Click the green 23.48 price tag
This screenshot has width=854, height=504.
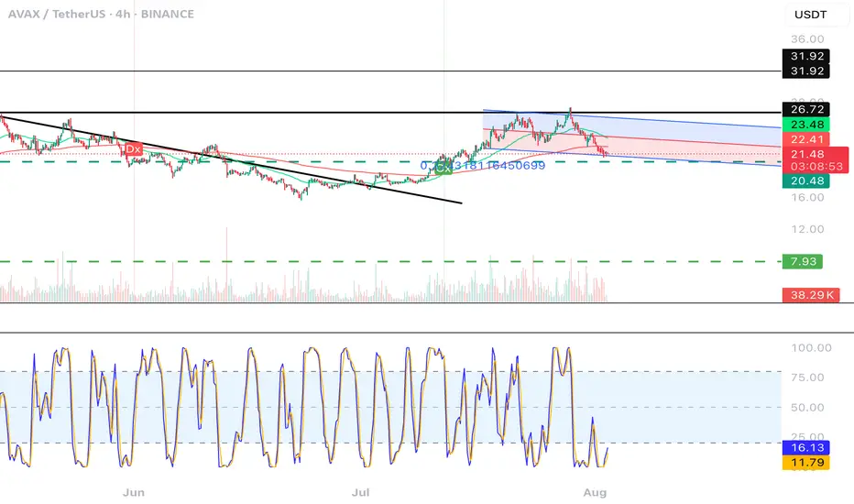[806, 125]
